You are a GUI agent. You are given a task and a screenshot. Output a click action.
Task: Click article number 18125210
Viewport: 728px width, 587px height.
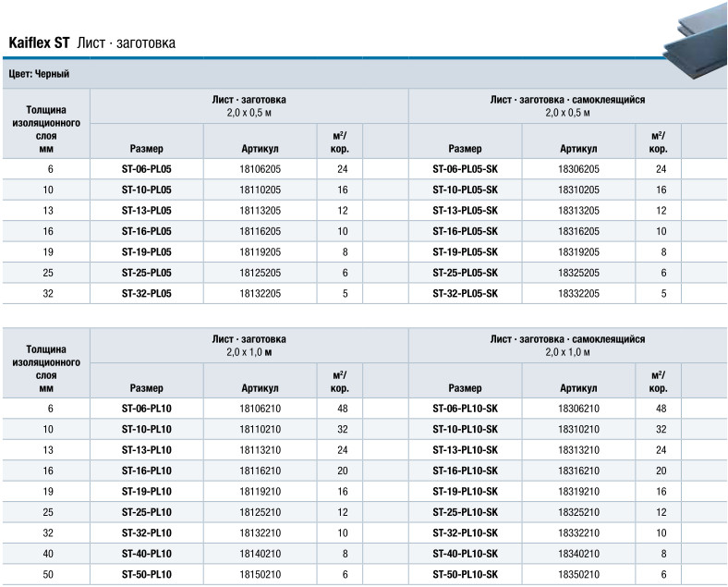click(x=260, y=512)
